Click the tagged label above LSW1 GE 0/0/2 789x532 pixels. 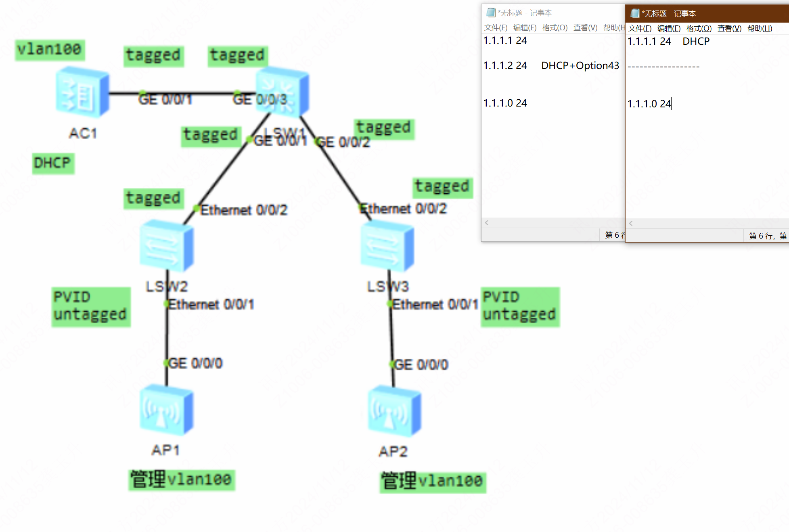click(x=384, y=129)
